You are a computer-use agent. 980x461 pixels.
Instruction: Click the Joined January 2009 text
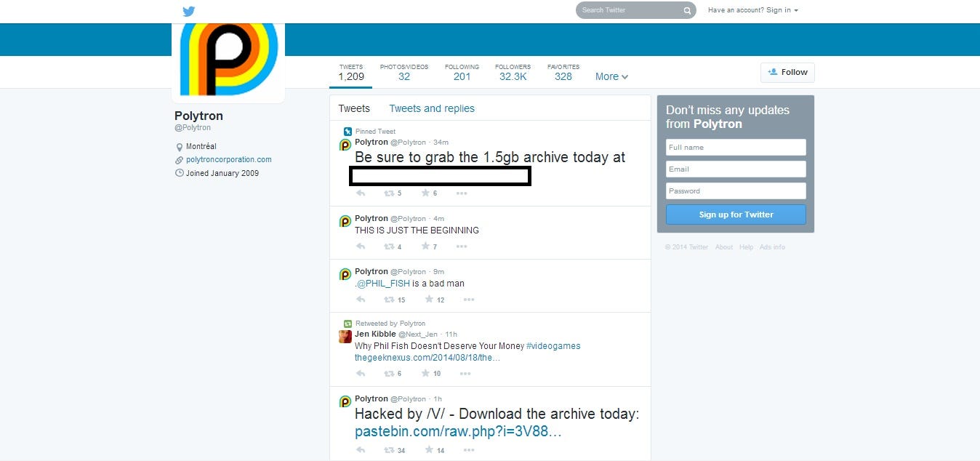pyautogui.click(x=222, y=173)
